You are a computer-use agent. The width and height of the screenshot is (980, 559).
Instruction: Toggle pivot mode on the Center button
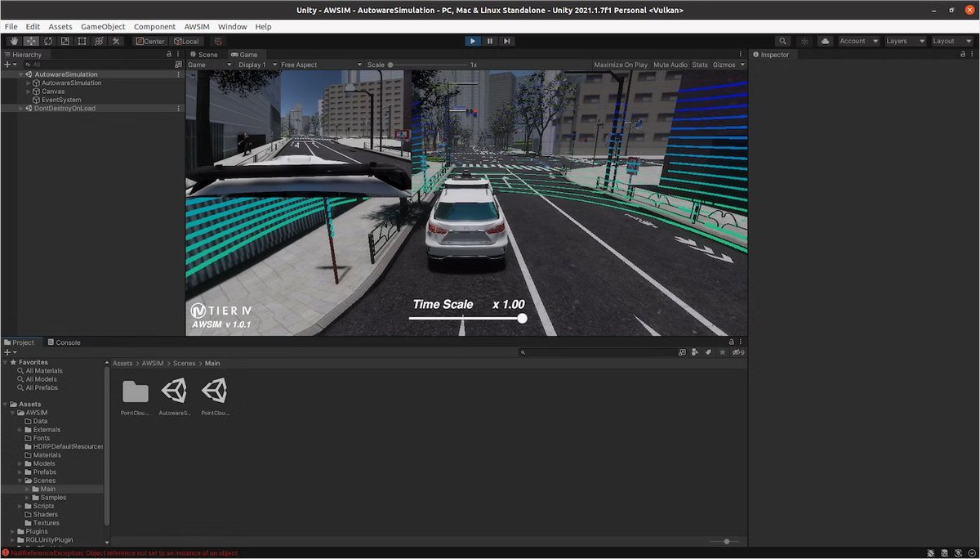[x=150, y=41]
